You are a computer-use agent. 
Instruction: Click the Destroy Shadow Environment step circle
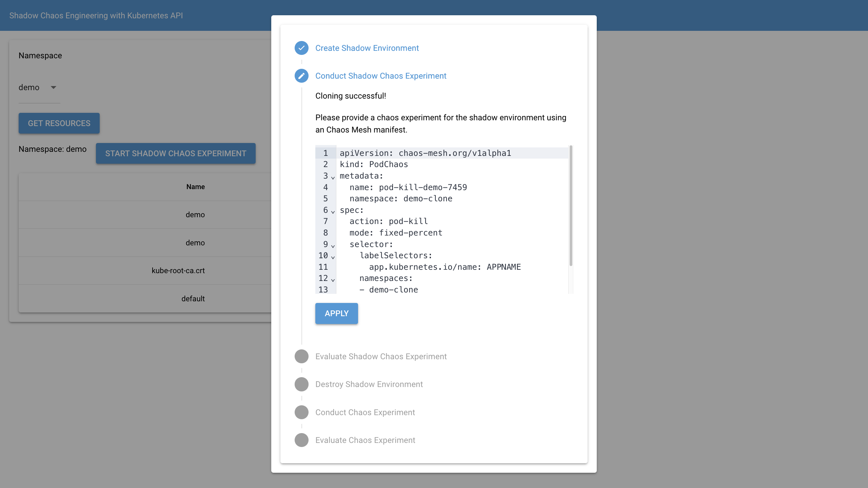point(301,384)
